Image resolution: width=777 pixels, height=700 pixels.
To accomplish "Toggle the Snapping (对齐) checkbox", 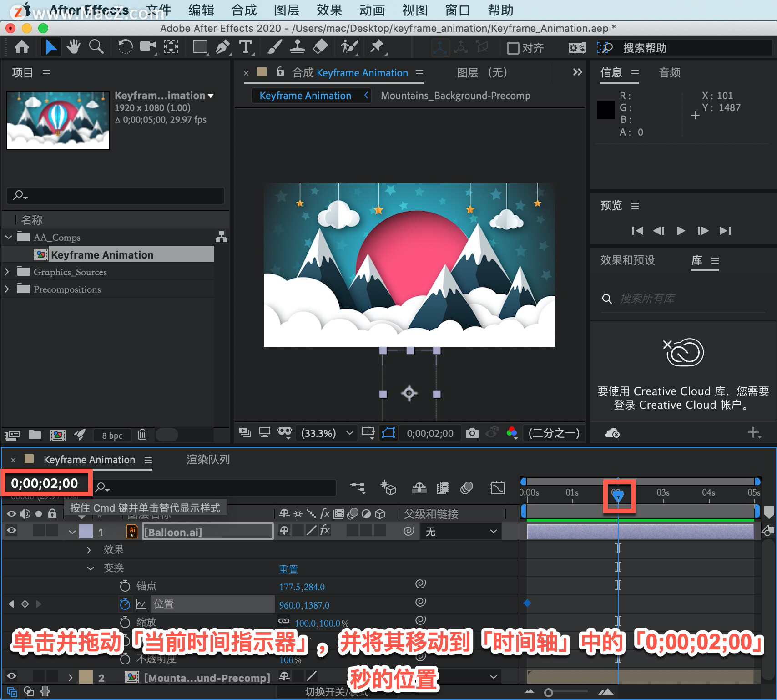I will point(513,48).
